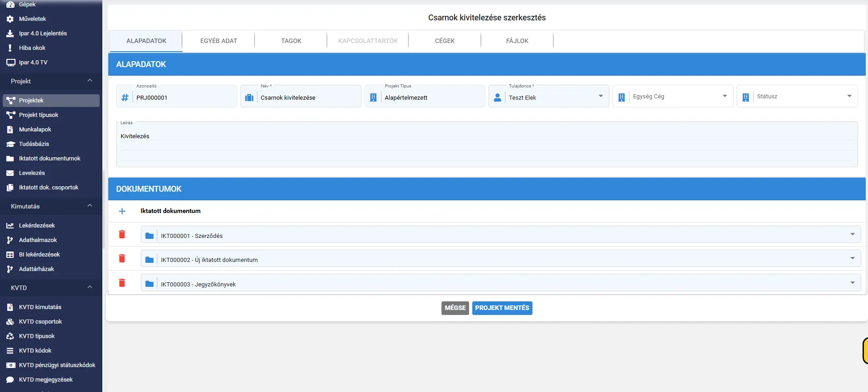Remove IKT000002 - Új iktatott dokumentum with trash icon
Image resolution: width=868 pixels, height=392 pixels.
click(122, 258)
